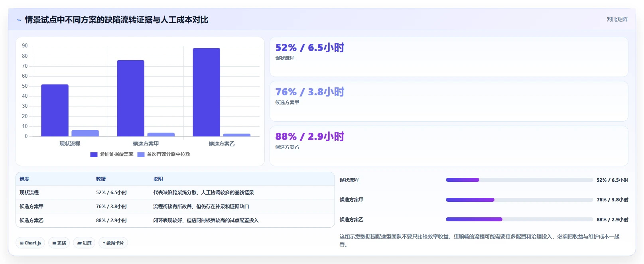The width and height of the screenshot is (644, 264).
Task: Click the description starting 闭环表现较好
Action: 206,221
